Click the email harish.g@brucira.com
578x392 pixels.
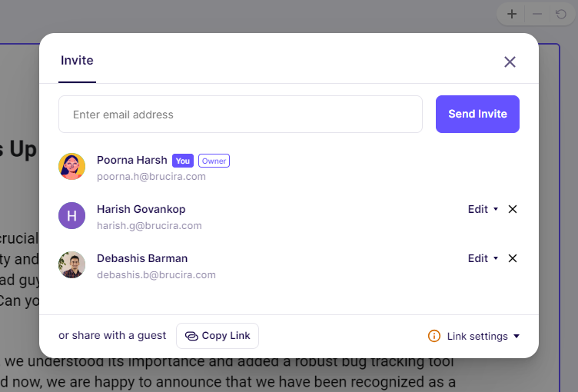click(149, 226)
